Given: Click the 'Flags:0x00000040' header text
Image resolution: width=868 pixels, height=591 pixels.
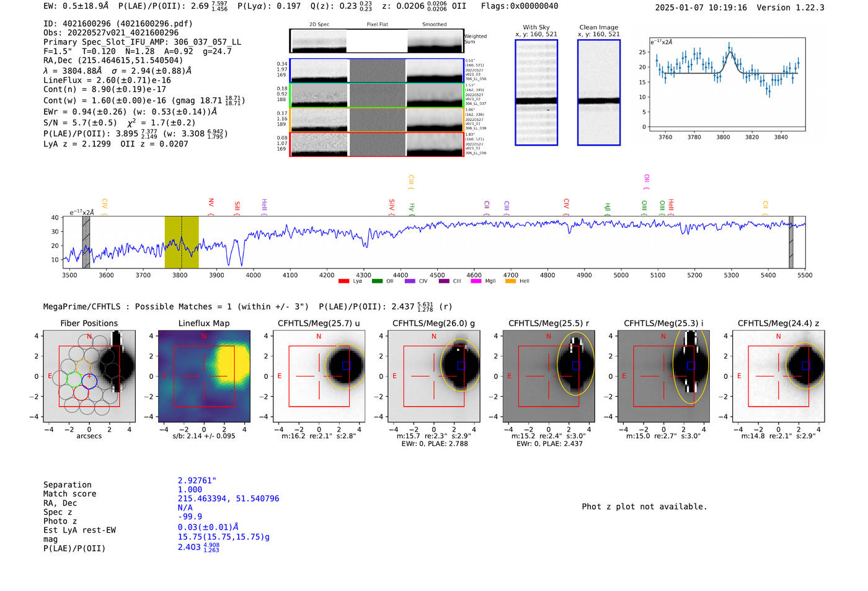Looking at the screenshot, I should point(520,6).
